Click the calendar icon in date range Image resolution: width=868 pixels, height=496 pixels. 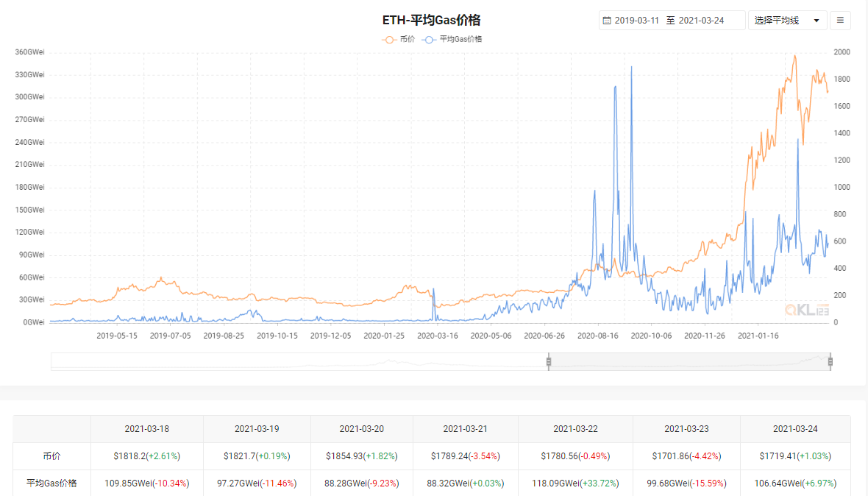click(607, 21)
